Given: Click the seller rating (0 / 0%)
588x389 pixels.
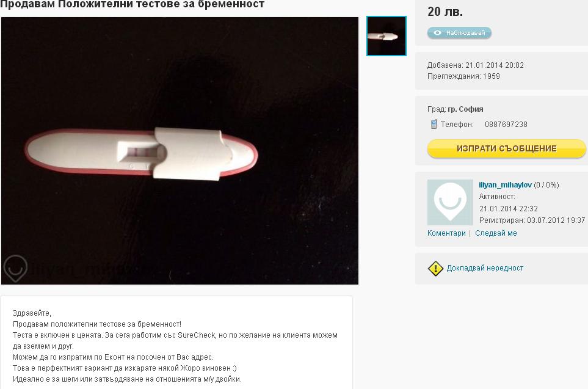Looking at the screenshot, I should [x=546, y=185].
